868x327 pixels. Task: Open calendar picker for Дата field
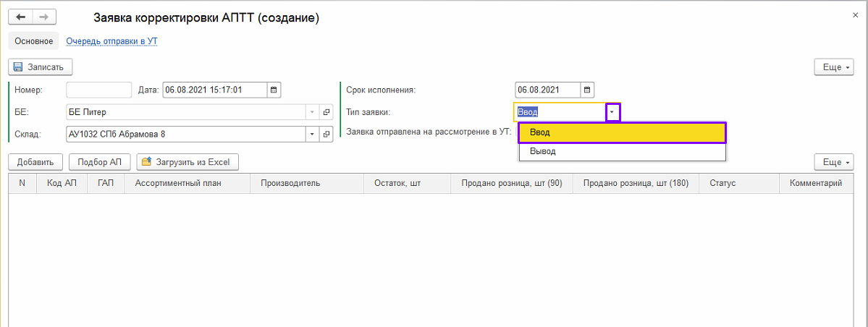274,90
